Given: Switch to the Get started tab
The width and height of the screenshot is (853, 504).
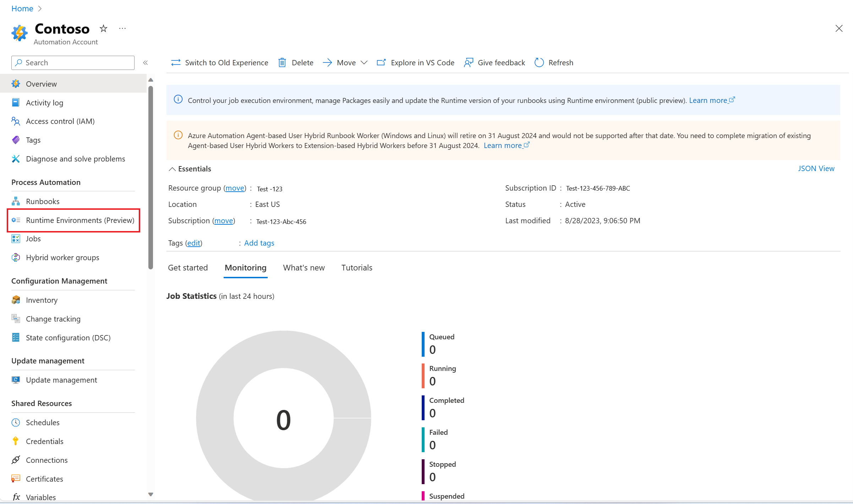Looking at the screenshot, I should click(x=188, y=268).
